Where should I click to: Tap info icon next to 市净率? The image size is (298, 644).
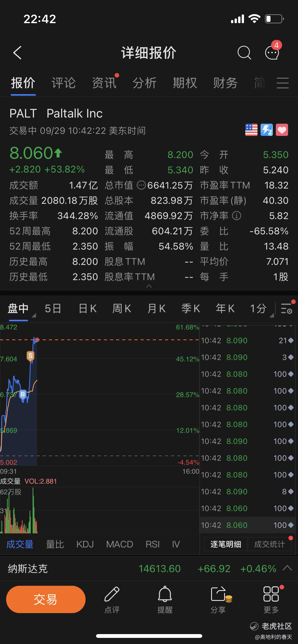click(236, 216)
